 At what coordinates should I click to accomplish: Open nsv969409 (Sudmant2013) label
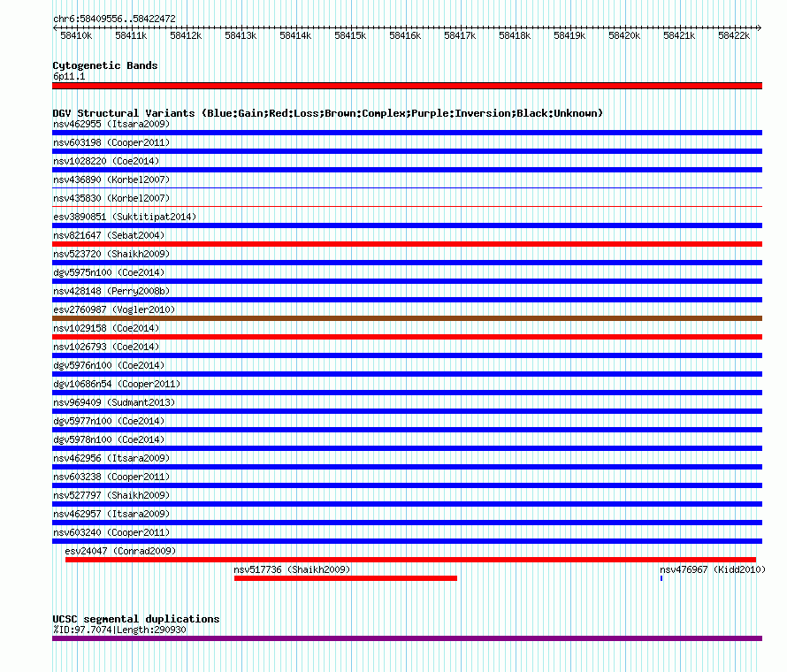(114, 402)
